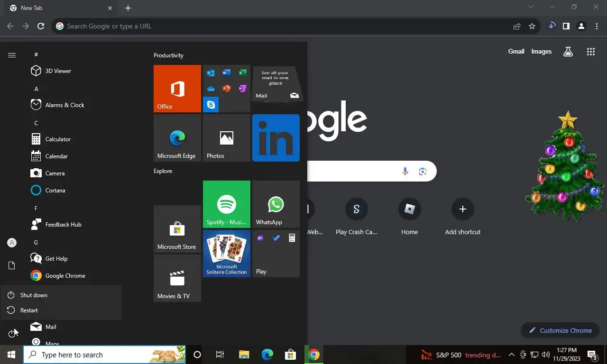Expand the Start menu hamburger
The width and height of the screenshot is (607, 364).
click(12, 55)
